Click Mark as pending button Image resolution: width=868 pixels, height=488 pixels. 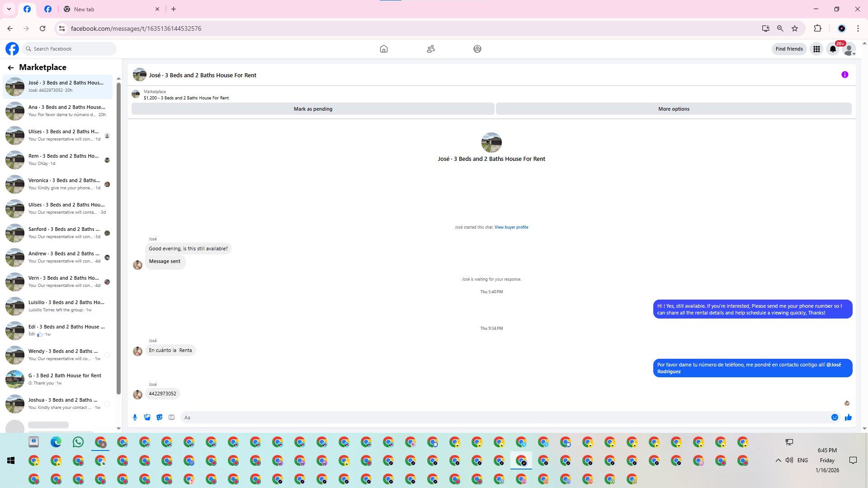click(x=313, y=109)
